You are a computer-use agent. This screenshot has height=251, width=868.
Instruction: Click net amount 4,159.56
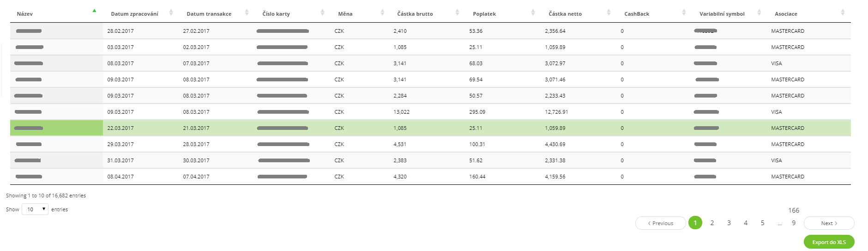coord(555,177)
